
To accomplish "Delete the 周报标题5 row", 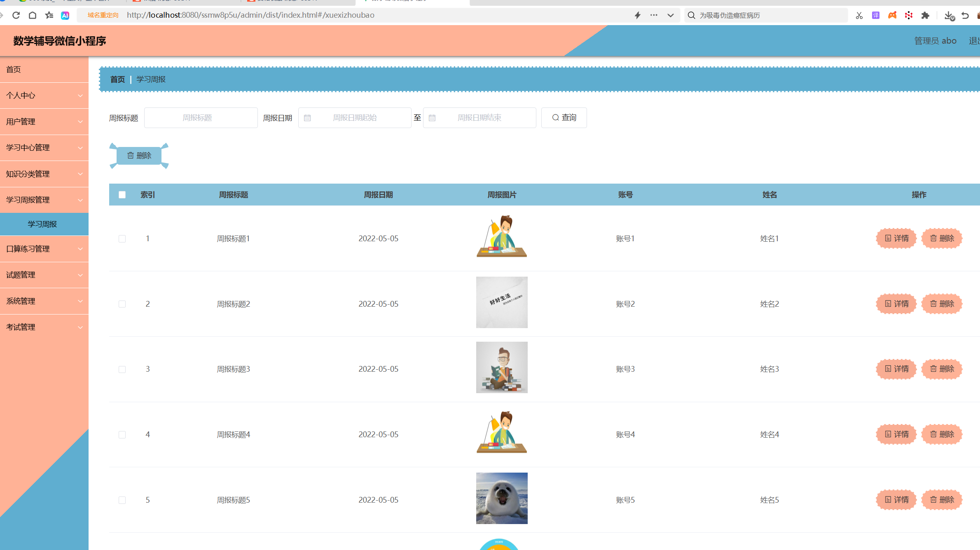I will click(x=942, y=500).
